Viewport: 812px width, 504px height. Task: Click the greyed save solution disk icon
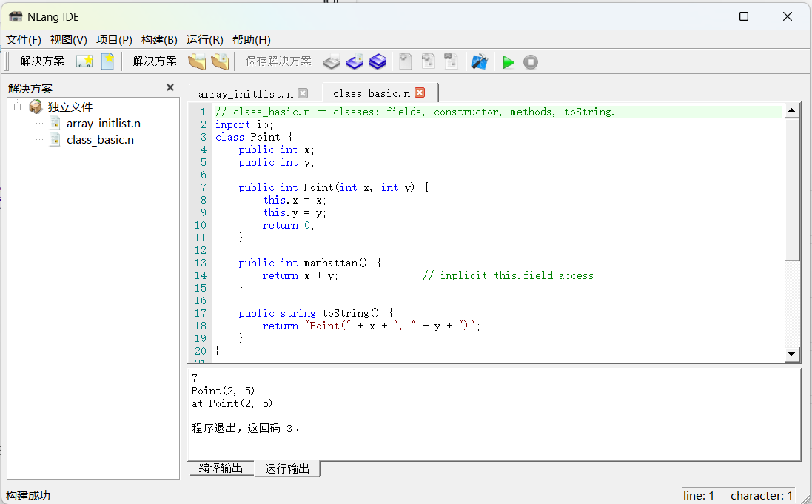click(332, 61)
